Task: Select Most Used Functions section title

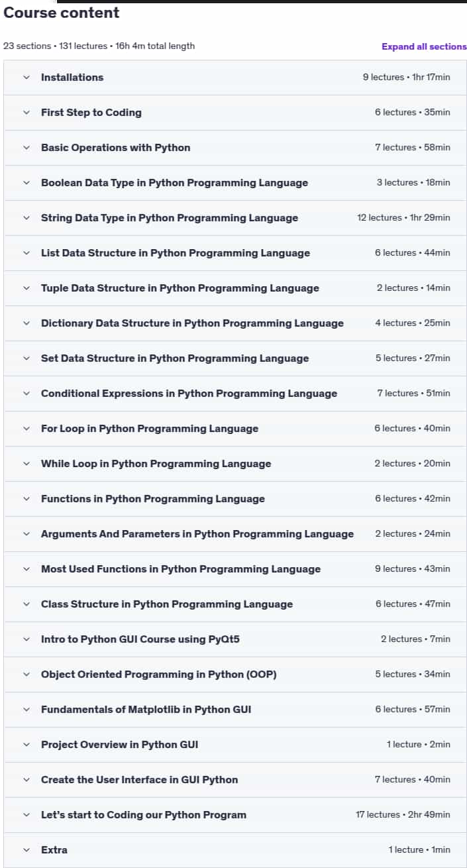Action: point(181,569)
